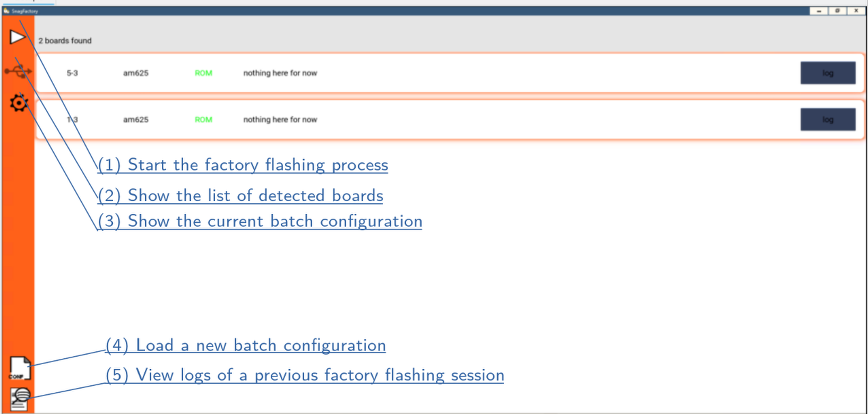Open the previous session logs viewer icon
Screen dimensions: 868x414
(20, 399)
